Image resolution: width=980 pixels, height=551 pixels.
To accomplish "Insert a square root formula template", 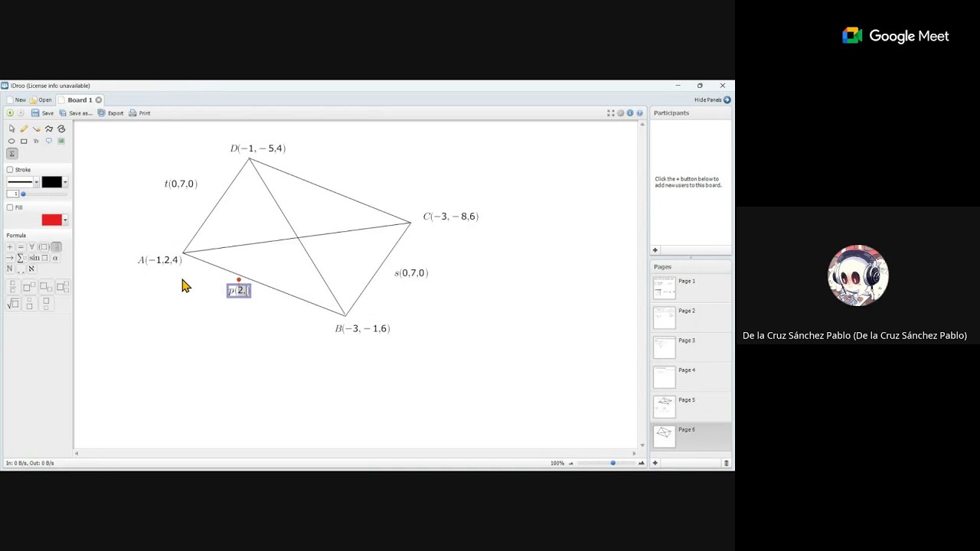I will tap(13, 304).
